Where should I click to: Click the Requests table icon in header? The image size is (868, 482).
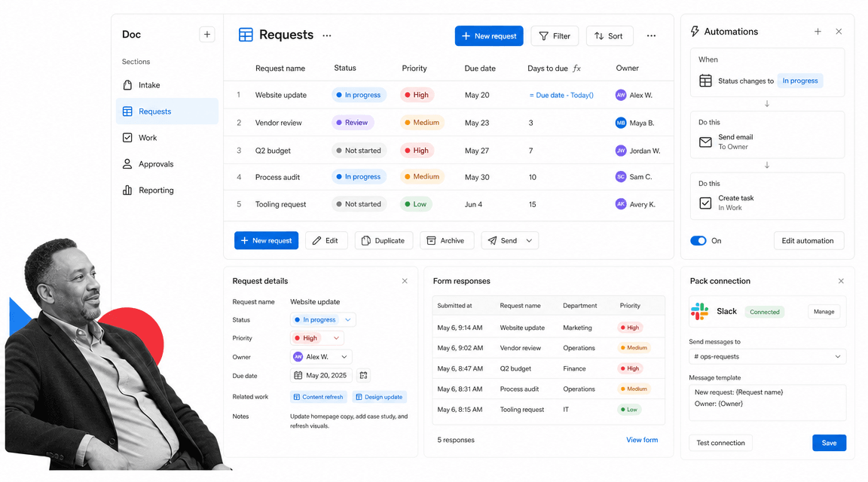click(x=245, y=35)
